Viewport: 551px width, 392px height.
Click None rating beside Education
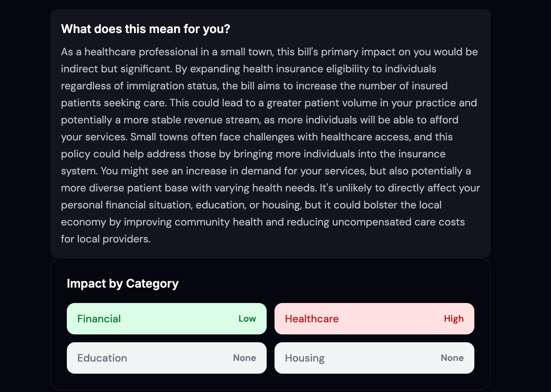[x=244, y=358]
